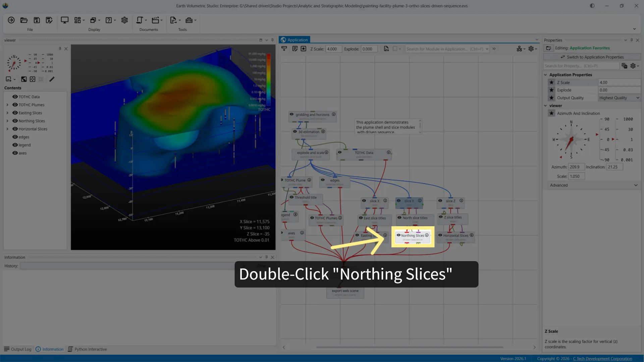This screenshot has width=644, height=362.
Task: Open the Output Quality dropdown
Action: click(619, 98)
